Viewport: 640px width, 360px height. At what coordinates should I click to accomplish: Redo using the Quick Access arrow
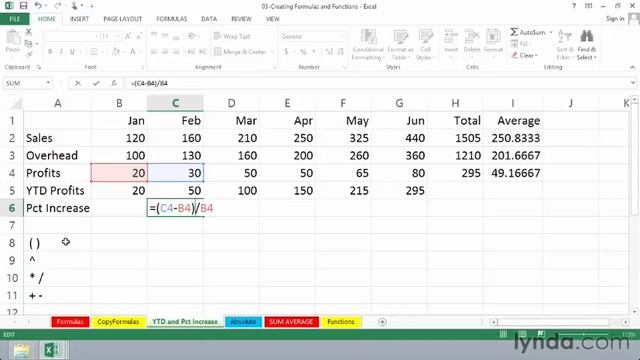click(57, 6)
